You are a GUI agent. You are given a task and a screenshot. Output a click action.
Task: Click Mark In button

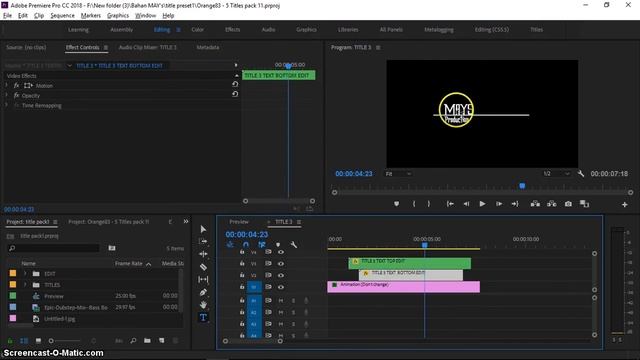414,204
